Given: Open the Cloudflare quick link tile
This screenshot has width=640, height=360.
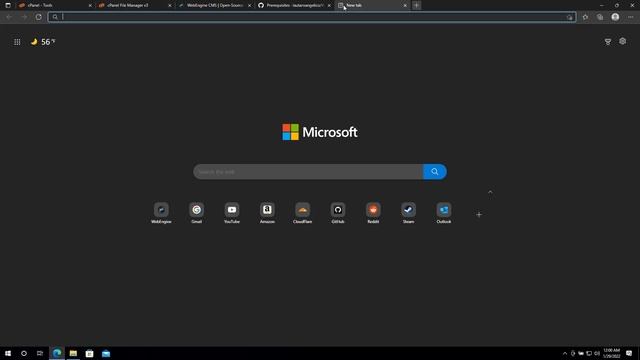Looking at the screenshot, I should click(x=302, y=213).
